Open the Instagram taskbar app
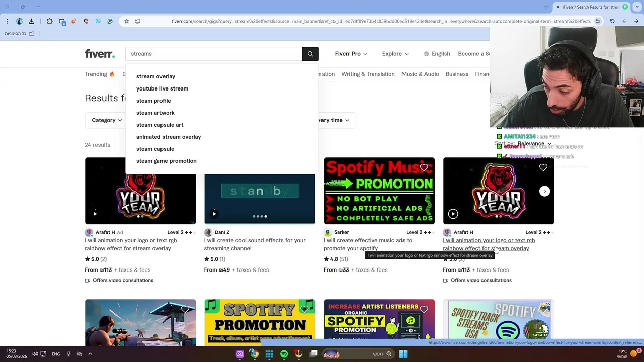The width and height of the screenshot is (644, 362). tap(239, 354)
